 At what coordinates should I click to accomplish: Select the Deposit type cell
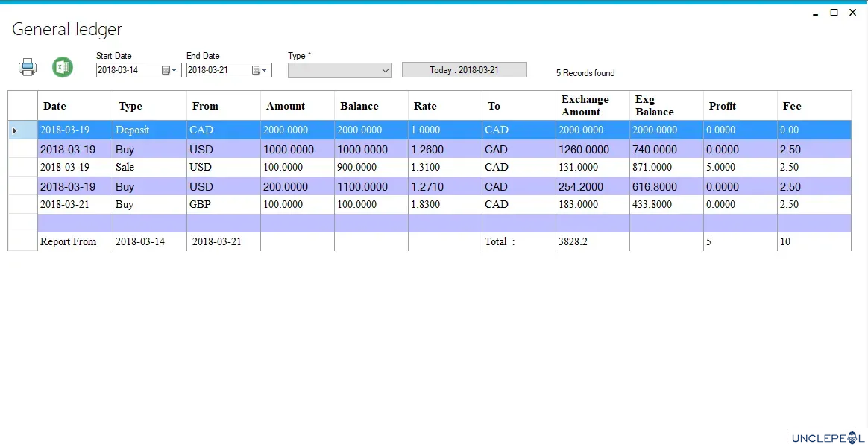tap(149, 130)
